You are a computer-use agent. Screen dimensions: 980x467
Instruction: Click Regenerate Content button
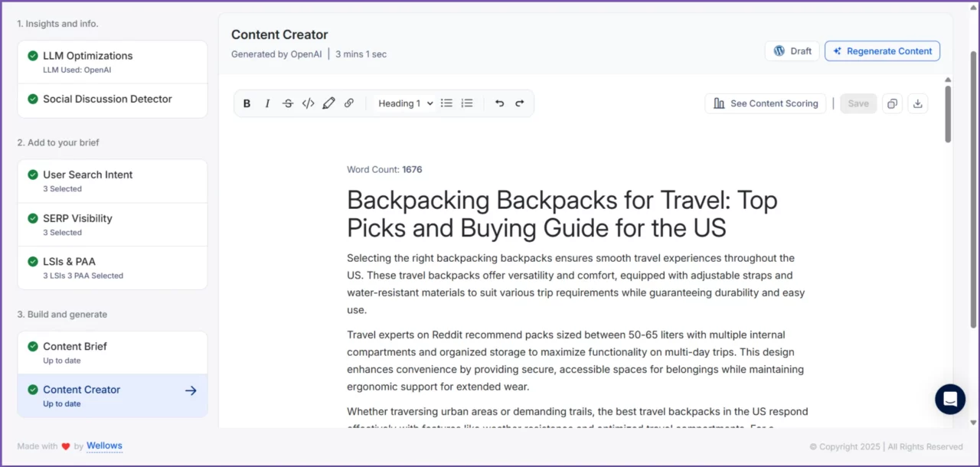[x=882, y=51]
